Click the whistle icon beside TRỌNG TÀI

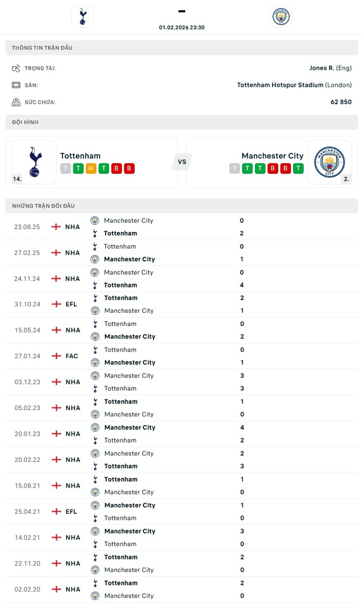point(16,68)
